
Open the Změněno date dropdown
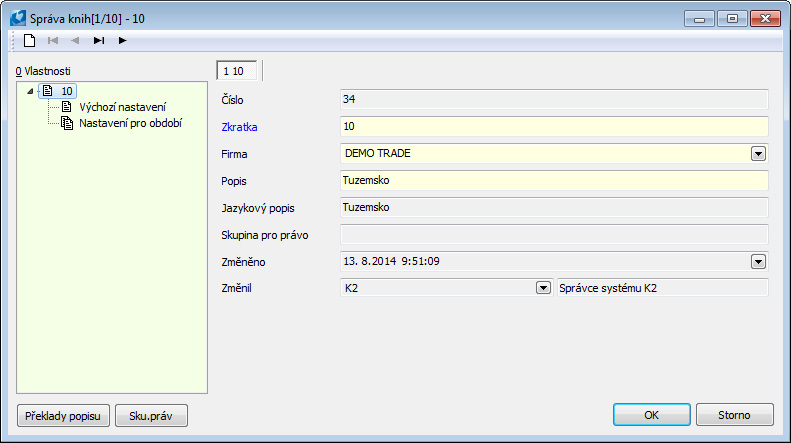[758, 261]
